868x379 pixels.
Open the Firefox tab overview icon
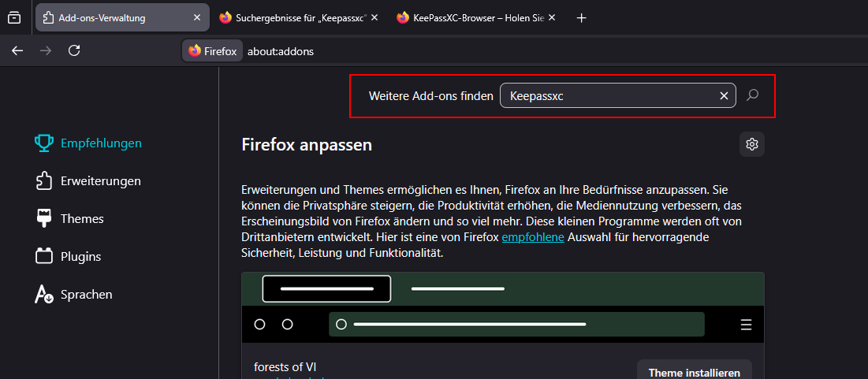point(13,18)
